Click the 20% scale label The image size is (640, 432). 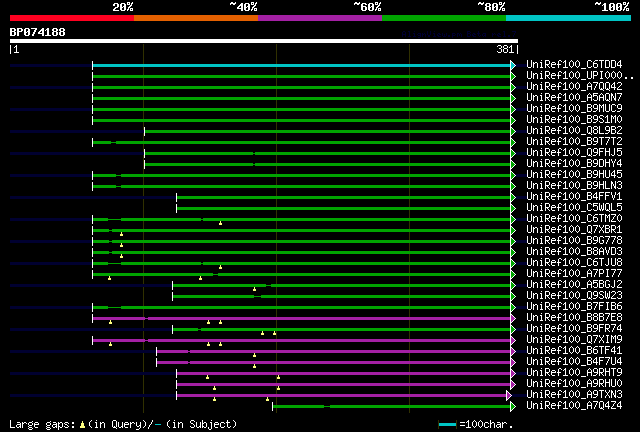pos(123,7)
